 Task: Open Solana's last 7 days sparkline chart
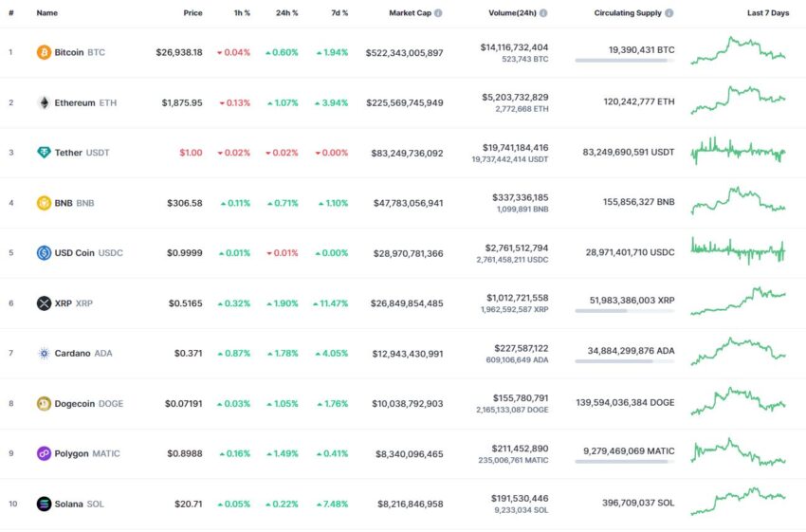[738, 501]
